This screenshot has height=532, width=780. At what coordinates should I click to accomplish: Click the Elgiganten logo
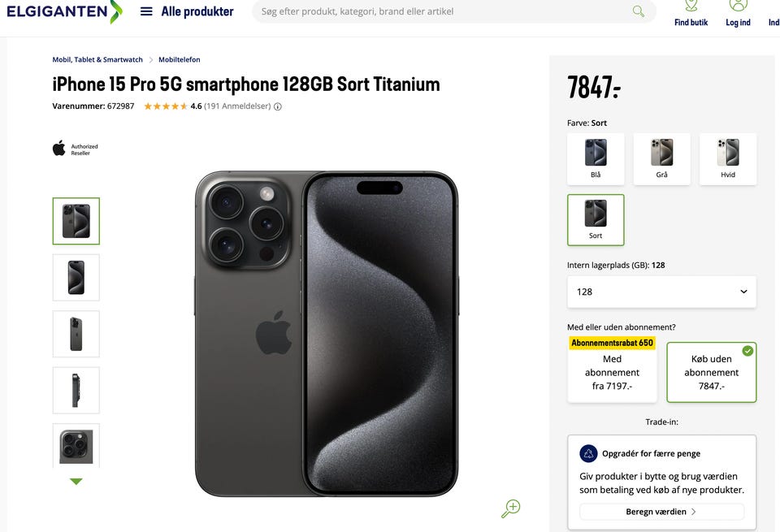tap(65, 11)
